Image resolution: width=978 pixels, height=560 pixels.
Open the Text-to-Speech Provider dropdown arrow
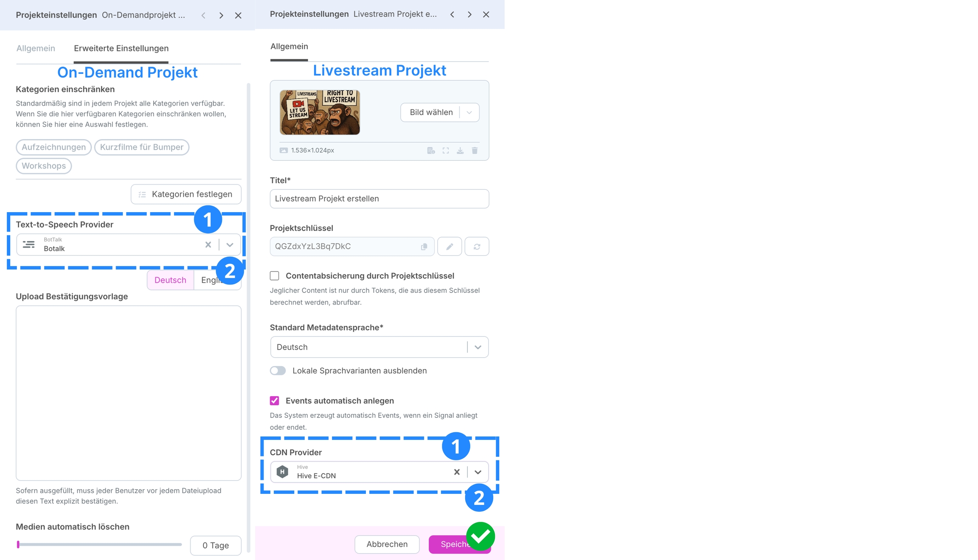click(x=230, y=245)
